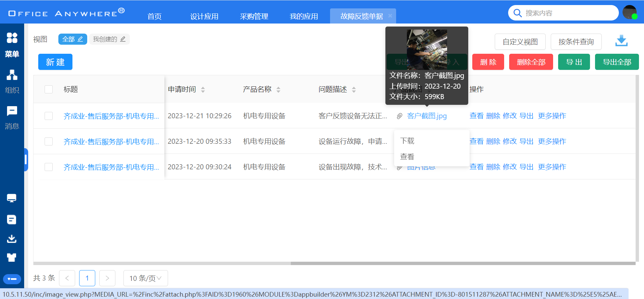
Task: Click the T-shirt theme icon in sidebar
Action: coord(12,258)
